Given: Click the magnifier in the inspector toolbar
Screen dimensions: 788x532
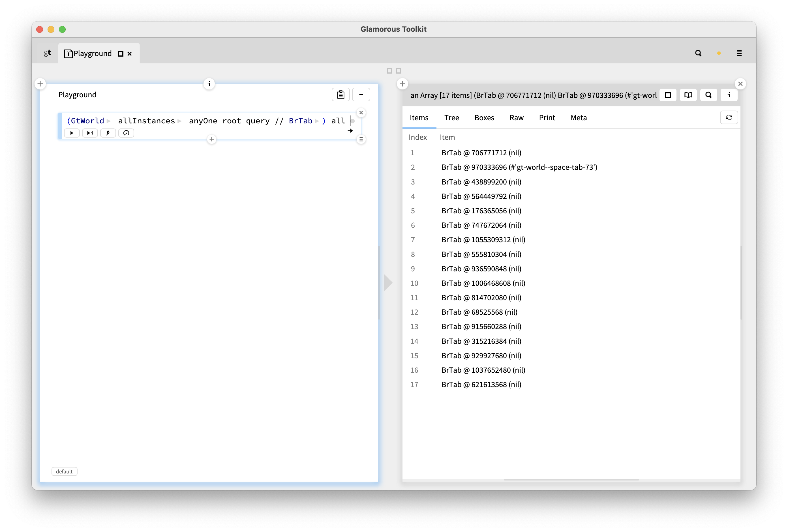Looking at the screenshot, I should click(x=708, y=95).
